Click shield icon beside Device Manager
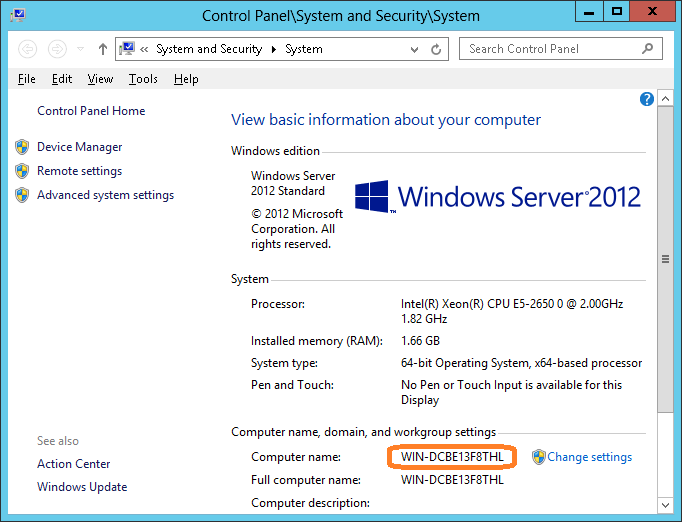682x522 pixels. pyautogui.click(x=22, y=147)
